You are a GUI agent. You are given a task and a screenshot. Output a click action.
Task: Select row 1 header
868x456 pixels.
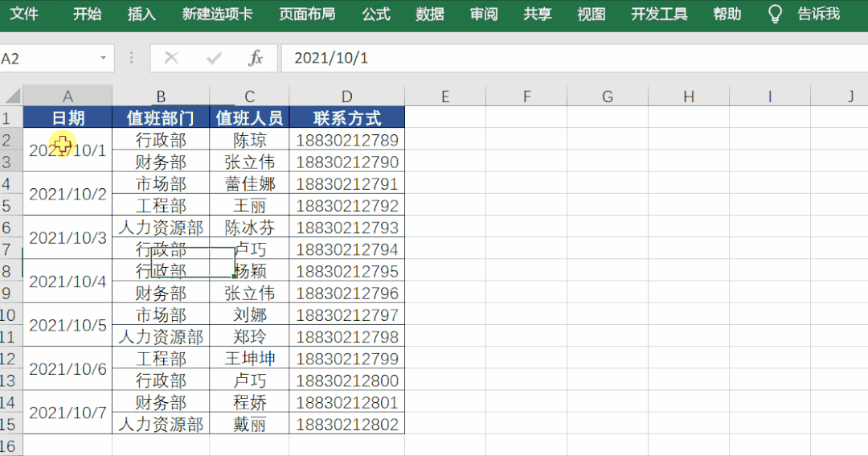[11, 117]
